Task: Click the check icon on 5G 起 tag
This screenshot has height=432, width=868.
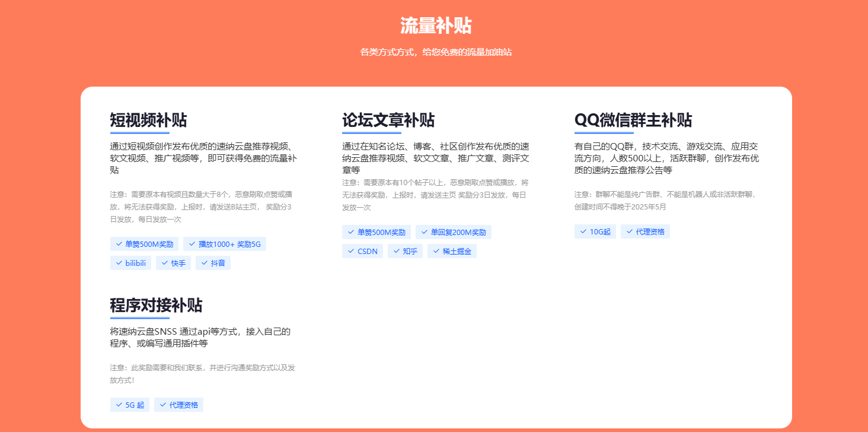Action: [119, 405]
